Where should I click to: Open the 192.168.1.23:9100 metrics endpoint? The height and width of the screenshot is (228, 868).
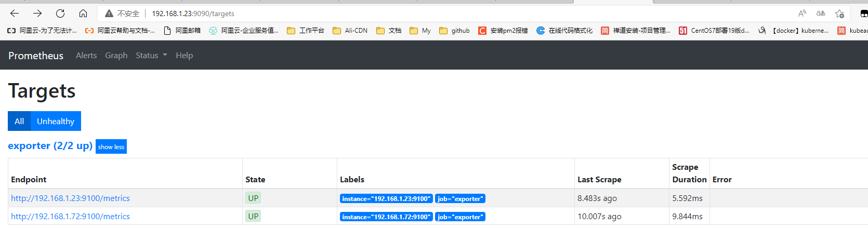tap(70, 198)
